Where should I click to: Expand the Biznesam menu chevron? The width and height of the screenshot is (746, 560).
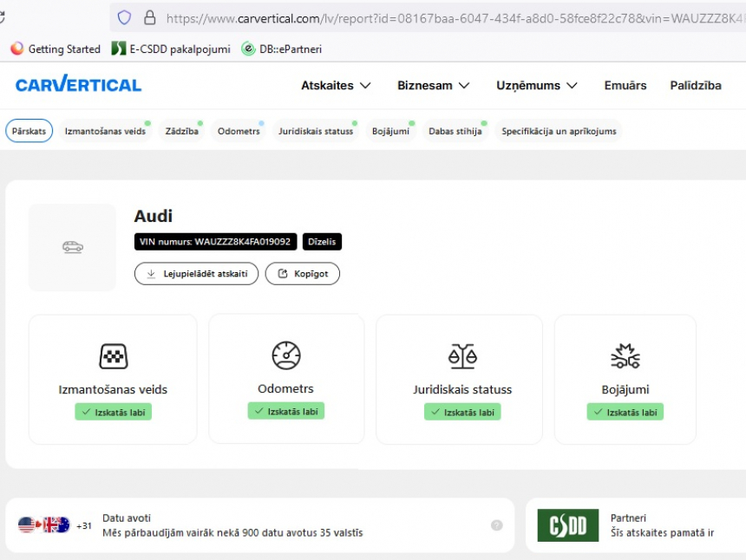tap(464, 86)
